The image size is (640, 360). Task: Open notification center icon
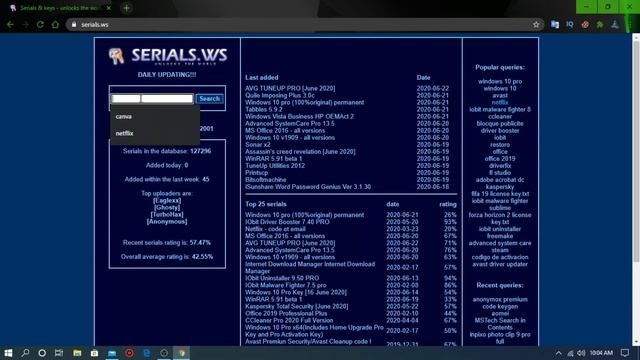pyautogui.click(x=624, y=353)
